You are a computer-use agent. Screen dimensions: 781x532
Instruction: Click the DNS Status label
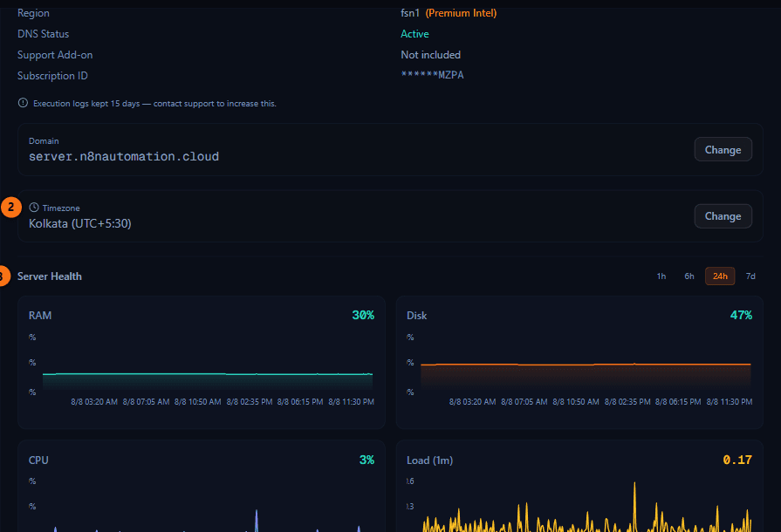point(43,34)
